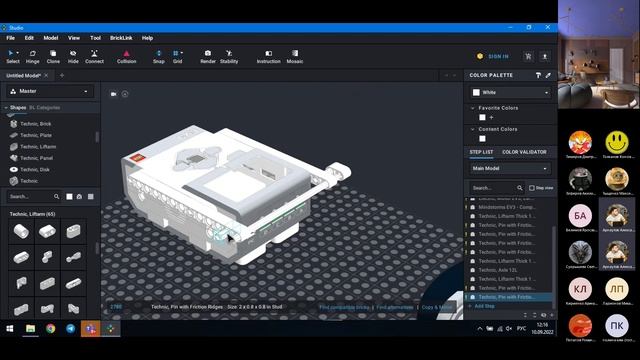Select Technic, Disk category
Viewport: 640px width, 360px height.
click(x=35, y=169)
